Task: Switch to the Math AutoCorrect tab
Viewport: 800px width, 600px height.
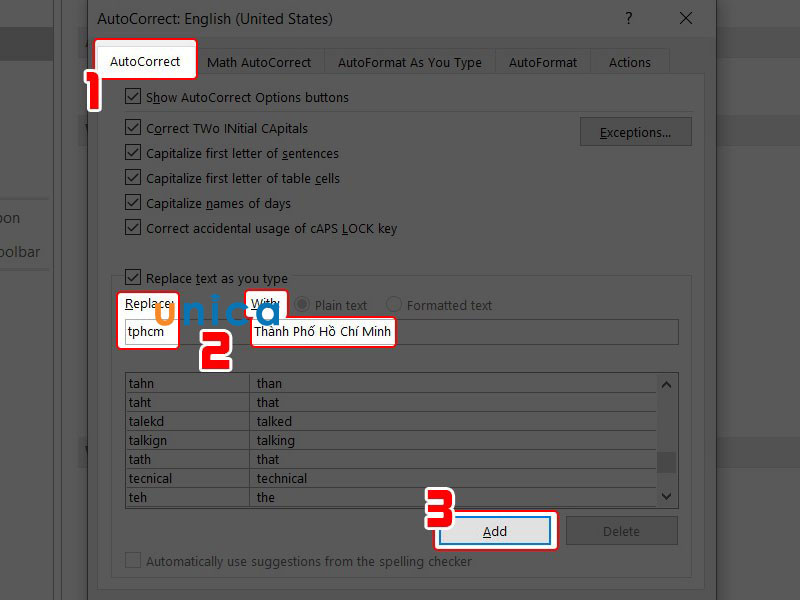Action: point(260,61)
